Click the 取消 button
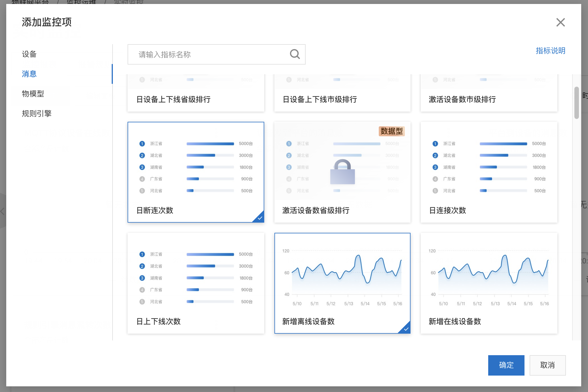Viewport: 588px width, 392px height. [x=547, y=365]
